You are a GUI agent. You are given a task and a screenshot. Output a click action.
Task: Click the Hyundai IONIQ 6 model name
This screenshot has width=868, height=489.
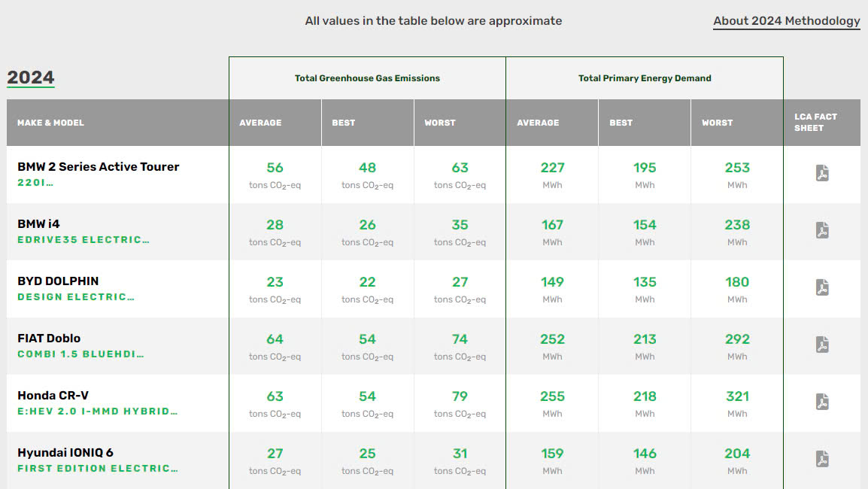click(x=65, y=453)
